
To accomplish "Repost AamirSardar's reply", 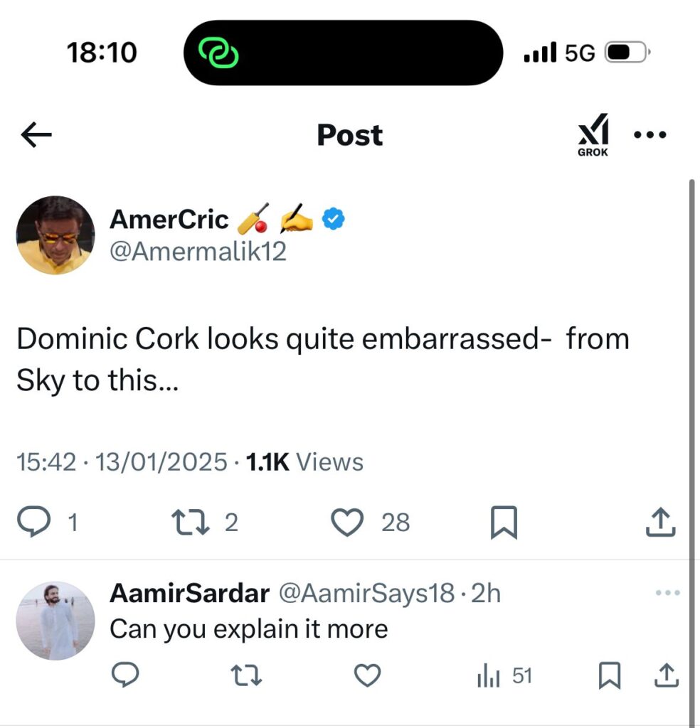I will click(x=246, y=675).
